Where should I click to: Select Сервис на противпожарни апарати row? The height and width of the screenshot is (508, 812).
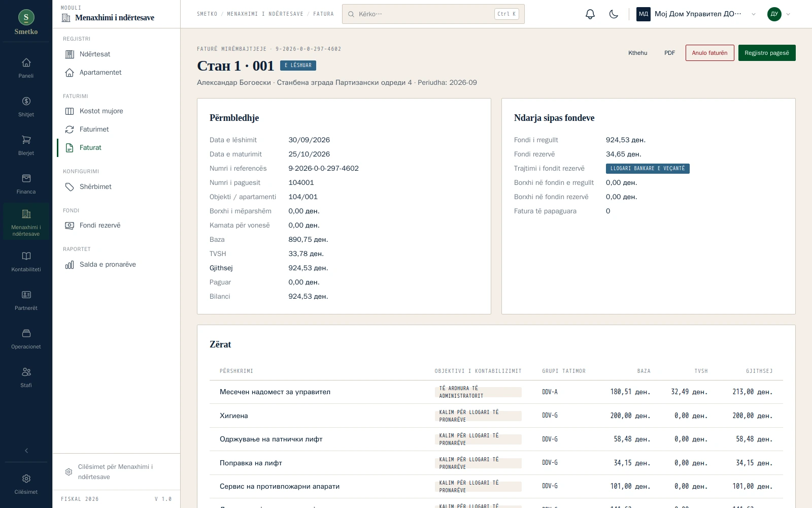(496, 487)
